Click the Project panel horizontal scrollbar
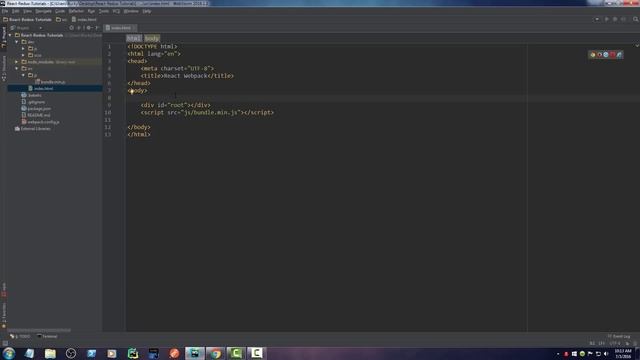 (x=39, y=330)
